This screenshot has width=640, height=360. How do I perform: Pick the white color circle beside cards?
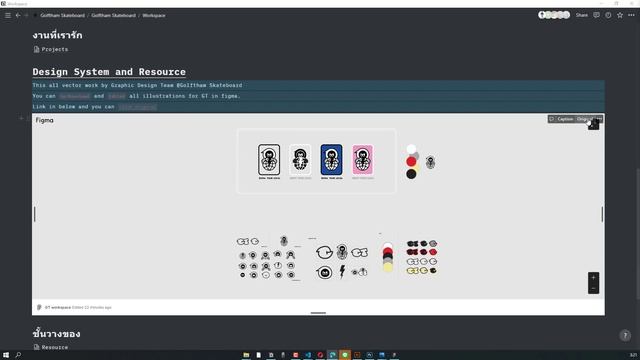[x=411, y=149]
